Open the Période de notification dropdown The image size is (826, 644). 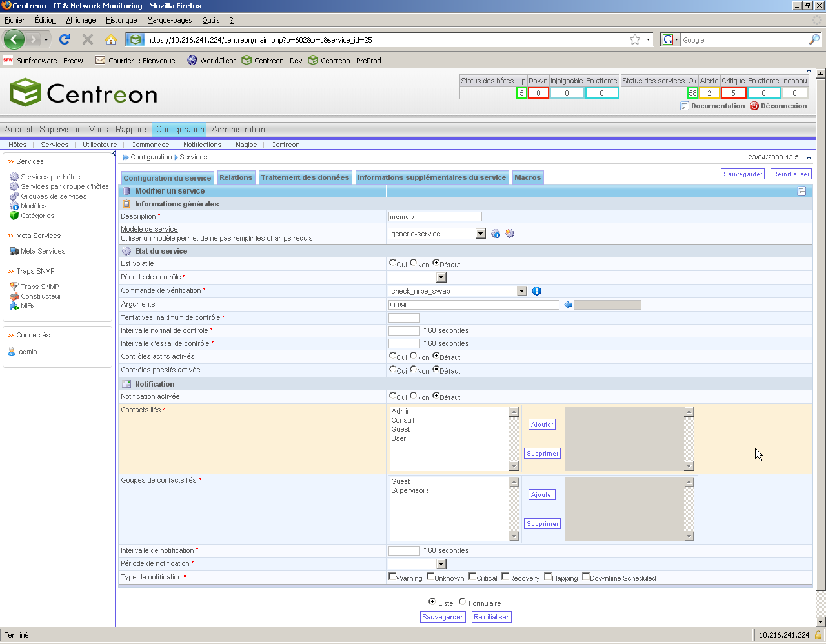pos(441,564)
